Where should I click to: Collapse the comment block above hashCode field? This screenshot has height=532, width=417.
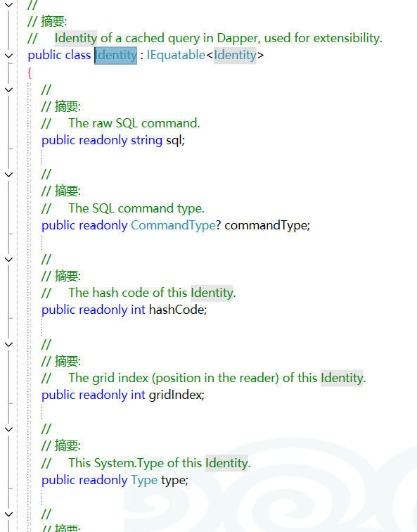[9, 260]
